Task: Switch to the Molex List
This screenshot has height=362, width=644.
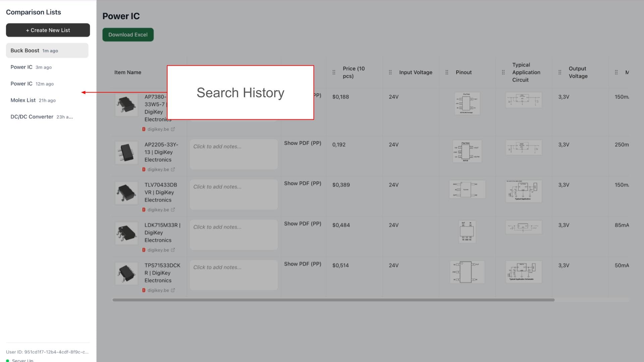Action: click(x=23, y=100)
